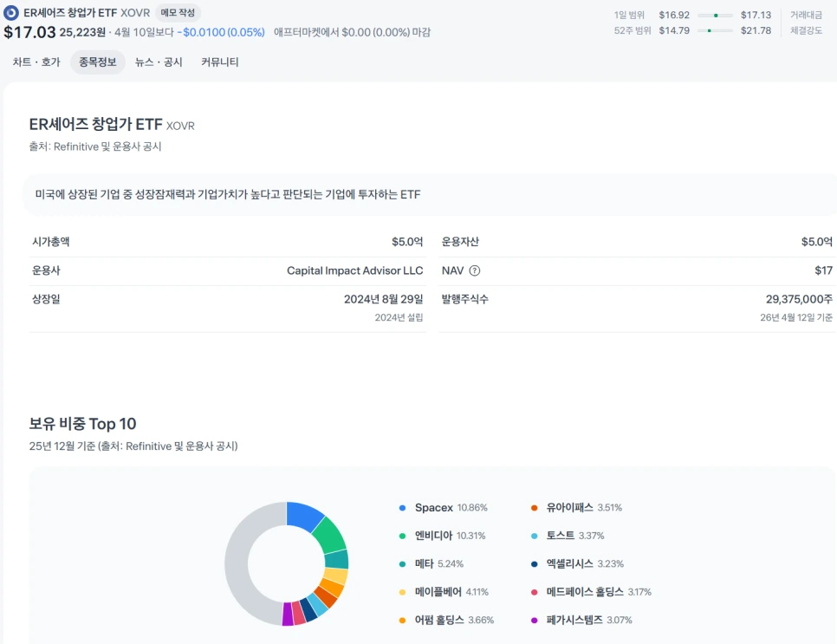Open the NAV help question-mark icon
The width and height of the screenshot is (837, 644).
(475, 270)
